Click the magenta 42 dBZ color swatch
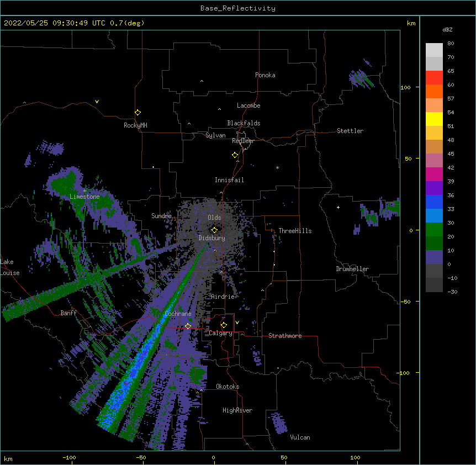Viewport: 476px width, 465px height. click(434, 174)
